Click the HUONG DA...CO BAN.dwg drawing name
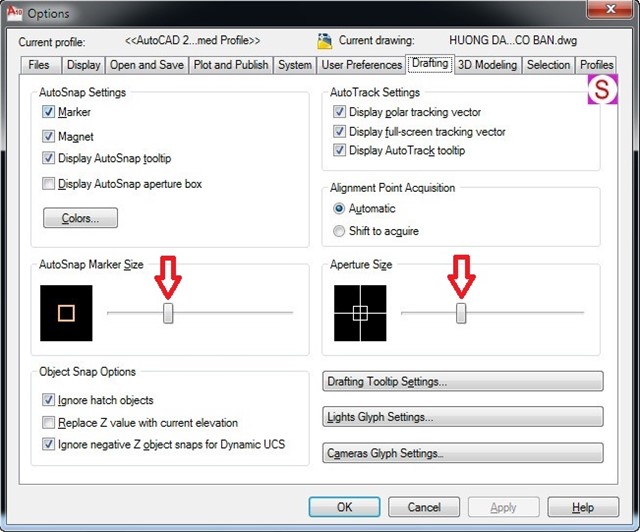Screen dimensions: 640x532 (x=513, y=40)
